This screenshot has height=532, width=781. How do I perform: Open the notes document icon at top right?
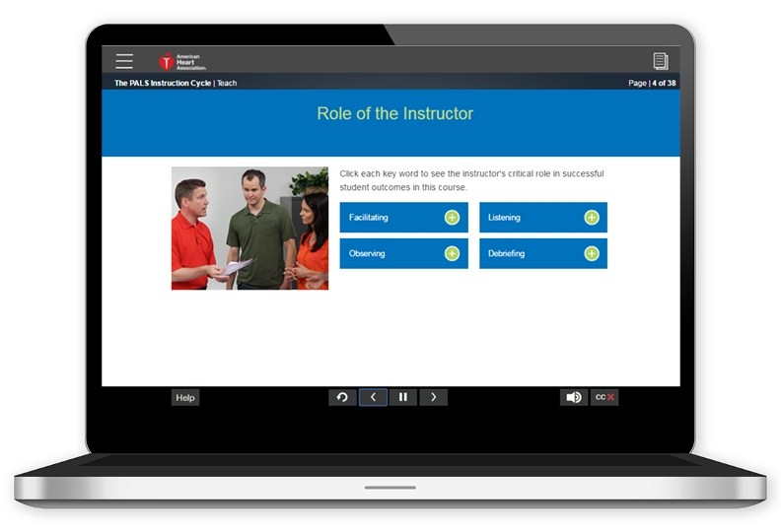click(660, 61)
